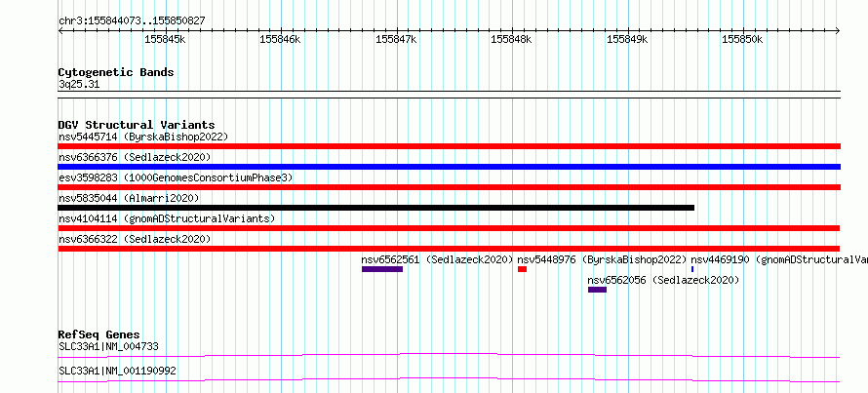Click the chr3:155844073..155850827 region label
Viewport: 868px width, 393px height.
click(x=132, y=21)
